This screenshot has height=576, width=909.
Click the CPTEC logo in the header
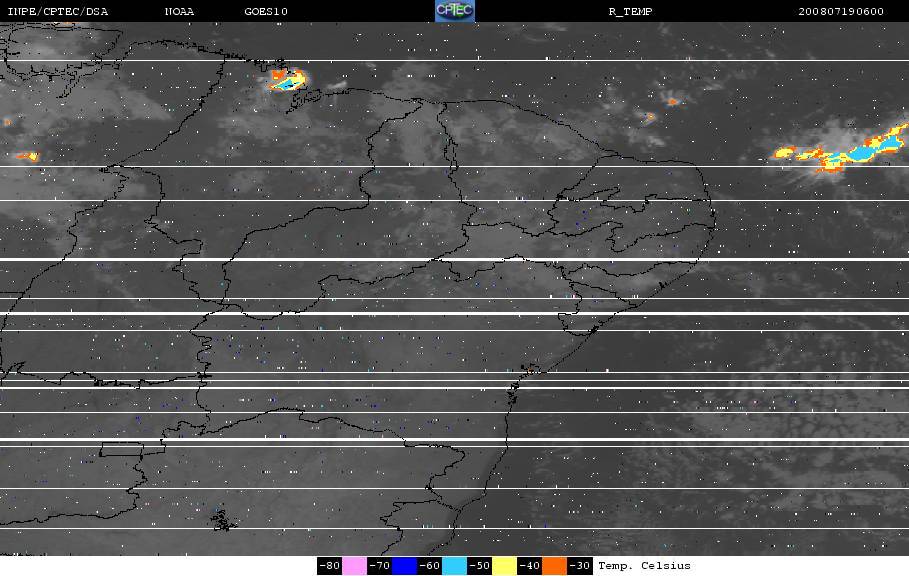[455, 11]
